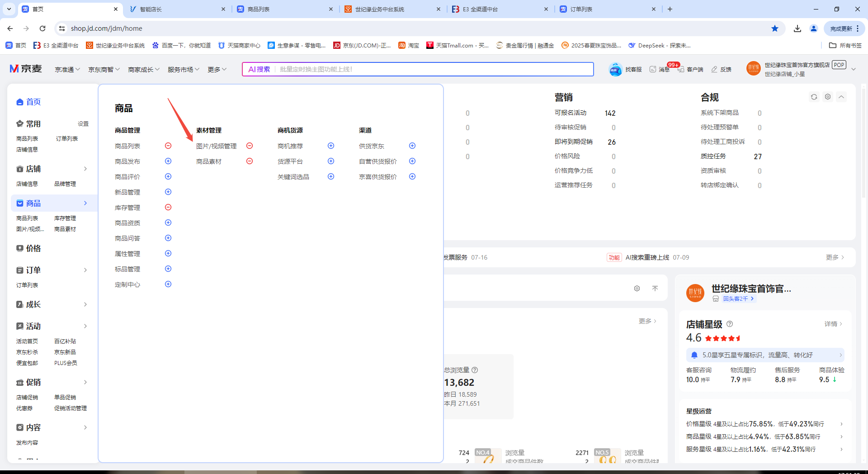The height and width of the screenshot is (474, 868).
Task: Remove 图片/视频管理 shortcut using minus toggle
Action: [250, 146]
